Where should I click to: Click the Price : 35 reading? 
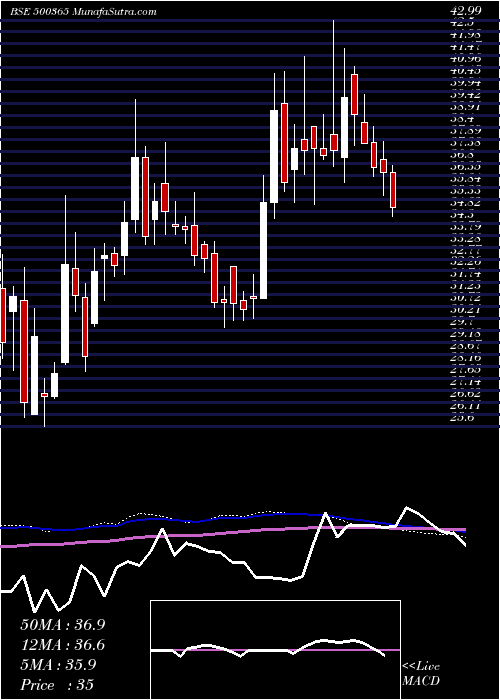(57, 685)
